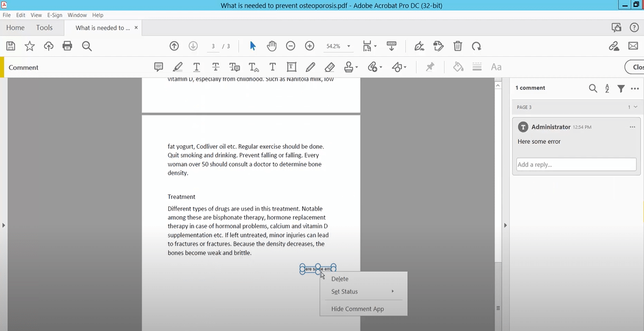Select the highlight text tool

pos(177,67)
